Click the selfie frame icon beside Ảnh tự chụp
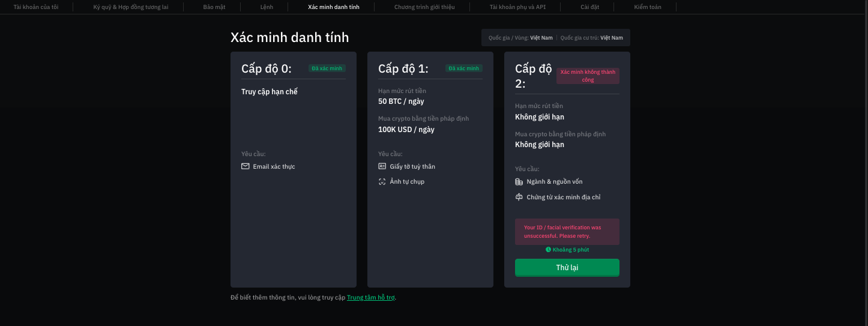Image resolution: width=868 pixels, height=326 pixels. click(x=382, y=181)
